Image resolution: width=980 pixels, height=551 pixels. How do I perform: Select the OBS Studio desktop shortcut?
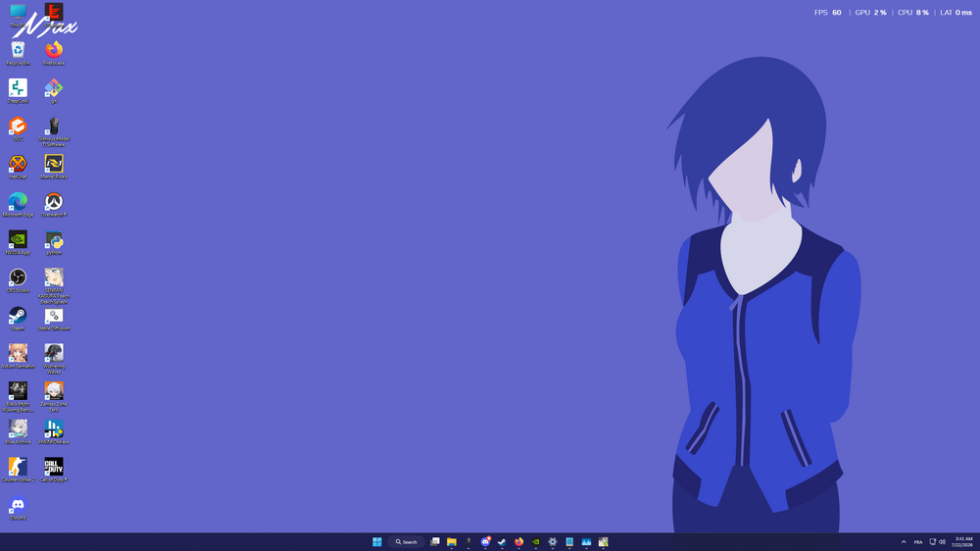tap(18, 280)
